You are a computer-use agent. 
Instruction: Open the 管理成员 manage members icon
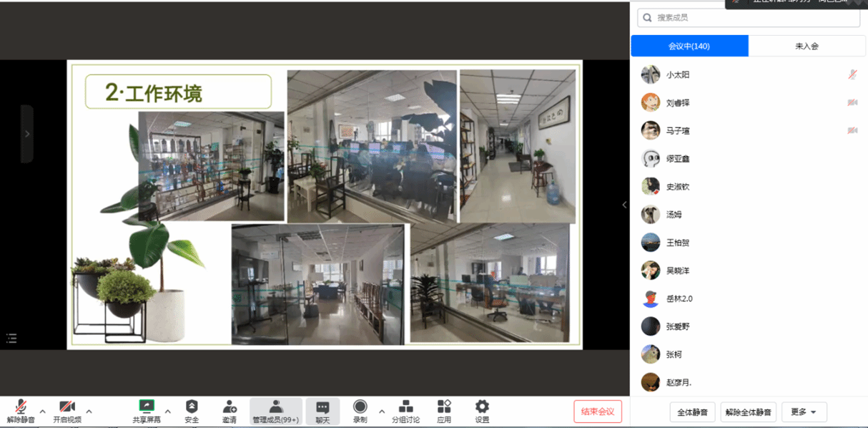276,407
